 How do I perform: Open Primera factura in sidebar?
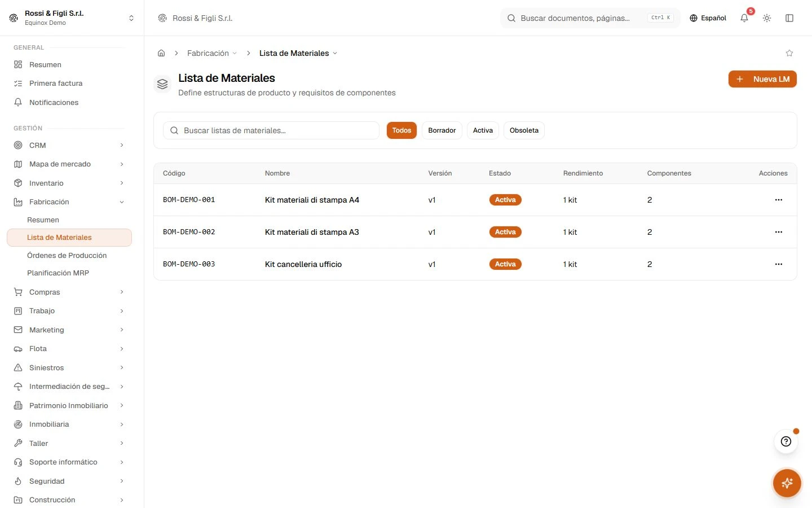point(69,84)
